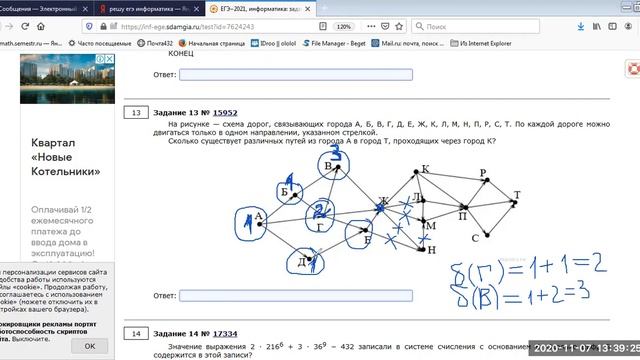Click the red lifebuoy help icon
Screen dimensions: 640x360
[633, 69]
